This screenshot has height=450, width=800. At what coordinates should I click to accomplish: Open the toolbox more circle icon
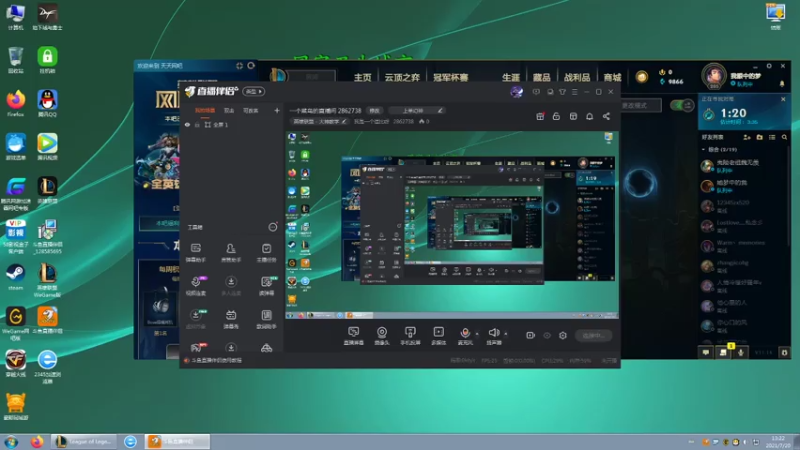coord(273,227)
